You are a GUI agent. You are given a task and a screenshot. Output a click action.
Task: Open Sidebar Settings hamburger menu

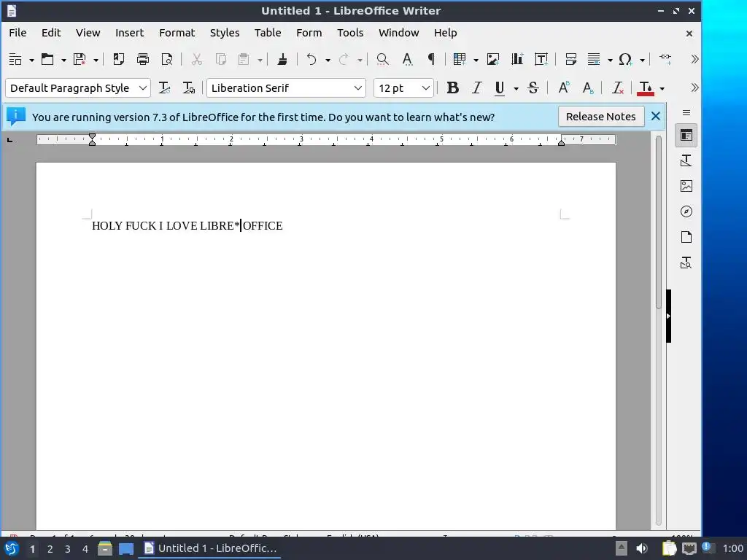686,113
